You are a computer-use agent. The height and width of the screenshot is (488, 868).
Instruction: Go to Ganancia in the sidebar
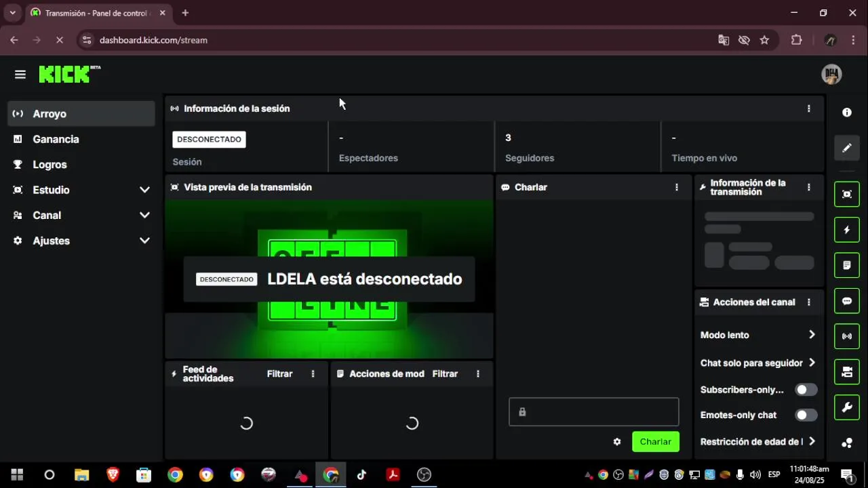[x=82, y=139]
